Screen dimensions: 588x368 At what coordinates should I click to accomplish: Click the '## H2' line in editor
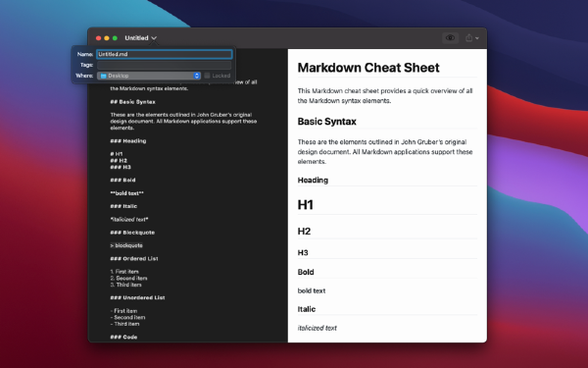pos(119,160)
